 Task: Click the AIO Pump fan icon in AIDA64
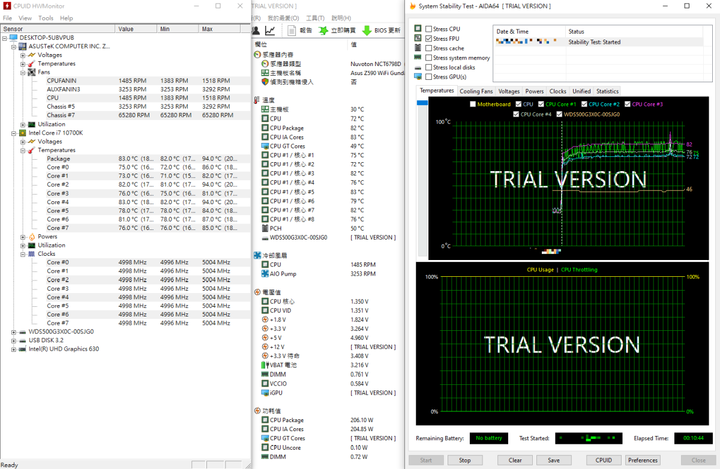(265, 274)
